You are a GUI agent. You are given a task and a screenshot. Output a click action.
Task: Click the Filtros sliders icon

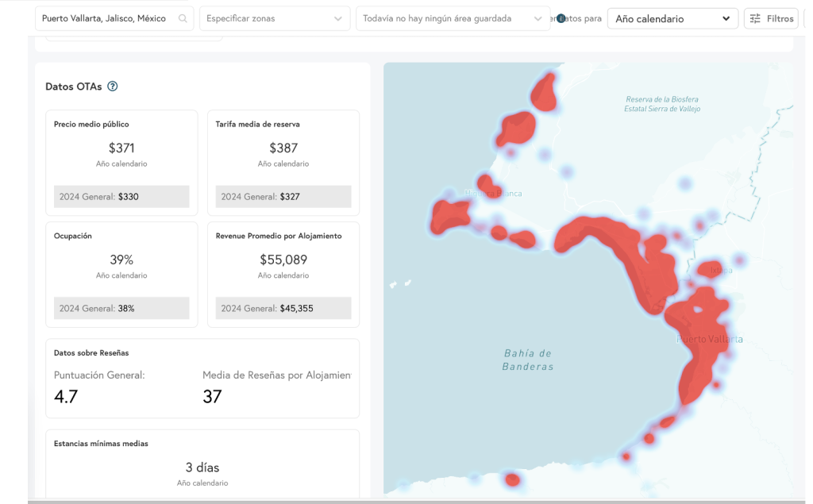[x=755, y=18]
